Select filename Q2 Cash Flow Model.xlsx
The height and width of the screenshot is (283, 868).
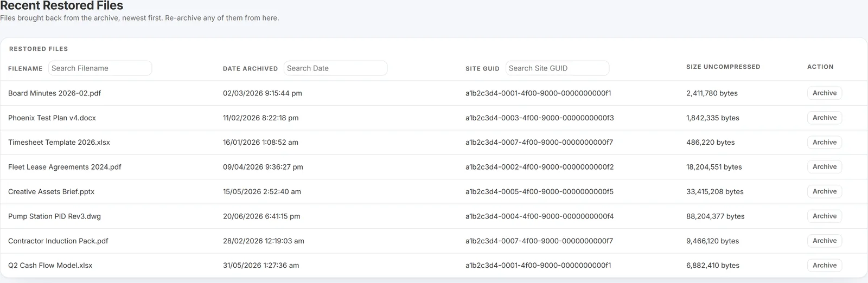point(50,266)
